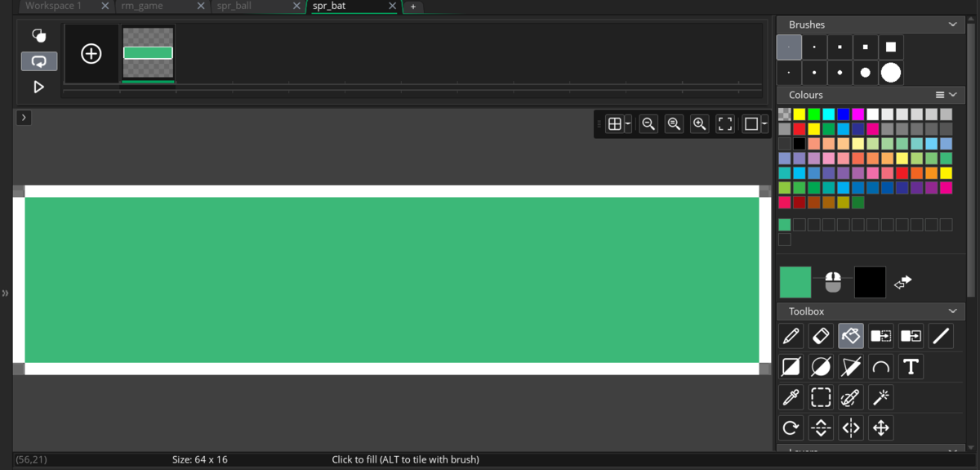Open the left mouse button green colour

795,282
